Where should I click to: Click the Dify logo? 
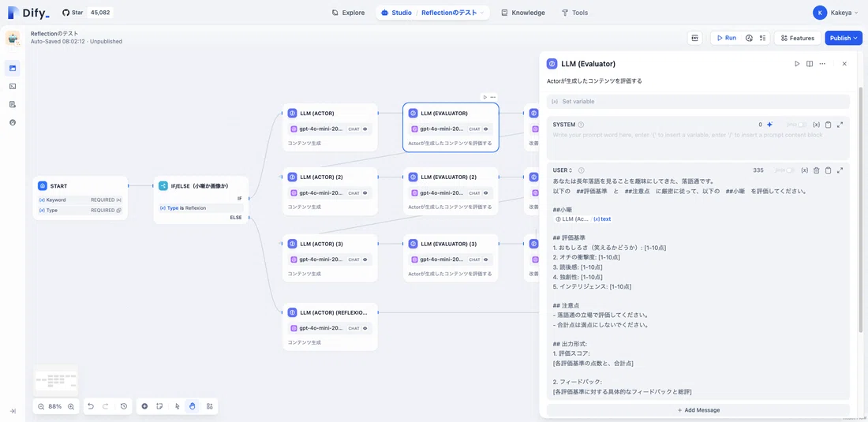tap(28, 13)
